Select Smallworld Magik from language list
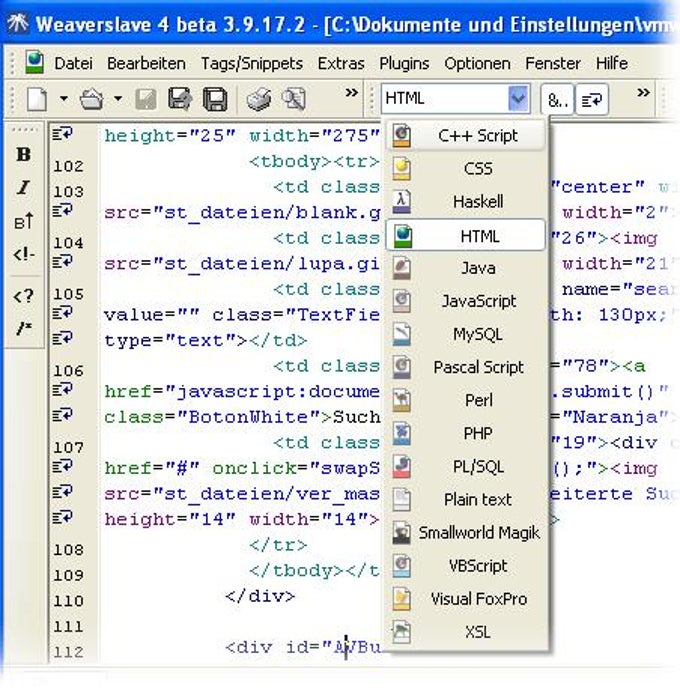 click(466, 533)
